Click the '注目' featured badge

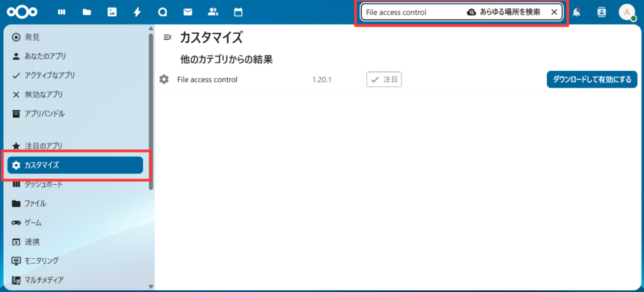[384, 80]
